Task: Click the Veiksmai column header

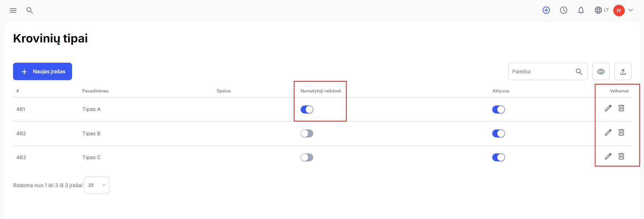Action: pos(619,91)
